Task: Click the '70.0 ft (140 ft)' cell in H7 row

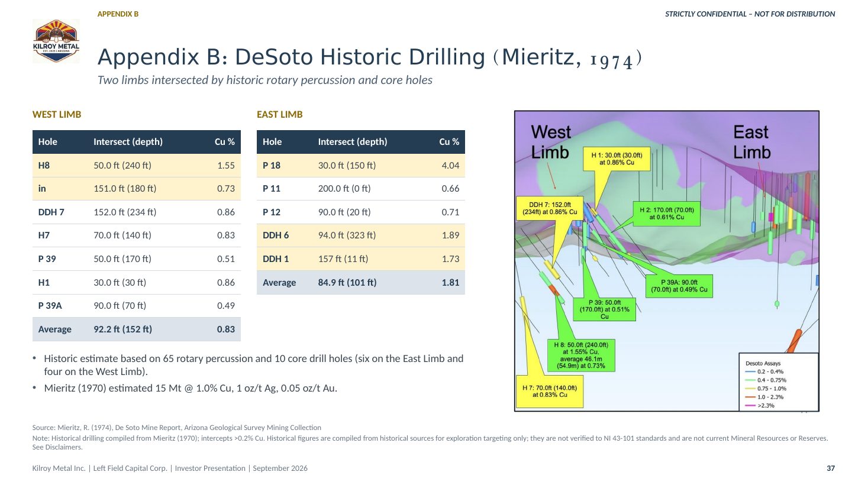Action: pos(122,235)
